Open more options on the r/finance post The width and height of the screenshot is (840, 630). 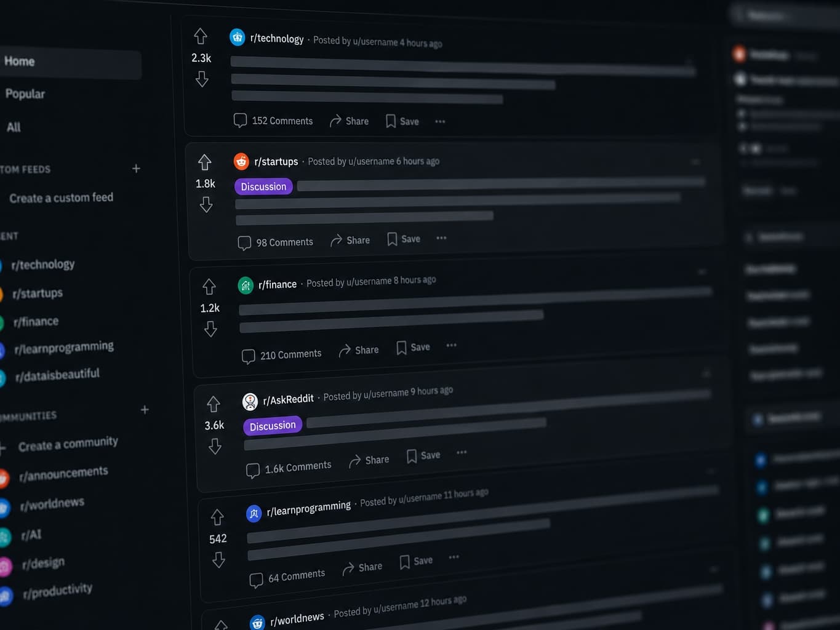tap(452, 345)
